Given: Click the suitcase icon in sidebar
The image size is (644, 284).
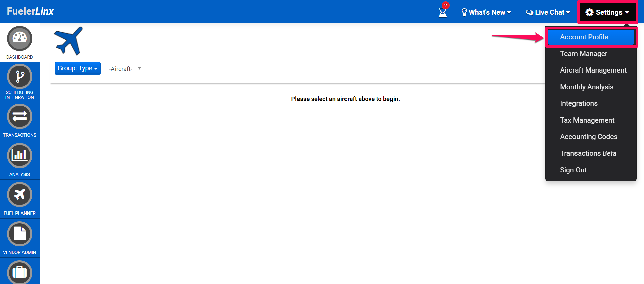Looking at the screenshot, I should click(19, 272).
